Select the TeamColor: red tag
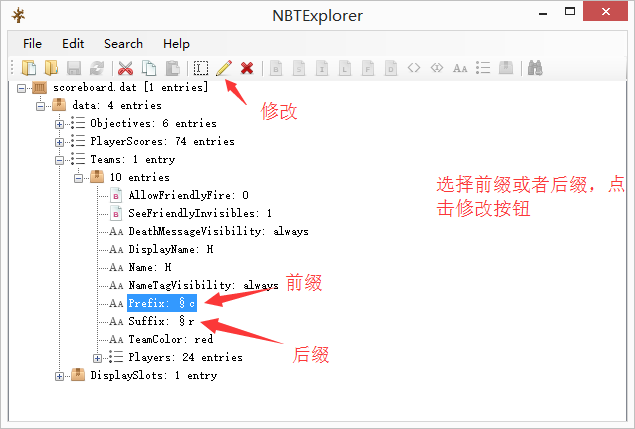Image resolution: width=635 pixels, height=429 pixels. click(170, 339)
